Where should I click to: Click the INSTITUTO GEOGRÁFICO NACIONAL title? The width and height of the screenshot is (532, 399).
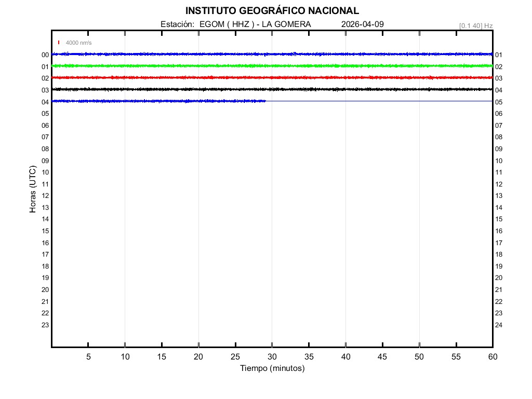click(x=272, y=11)
